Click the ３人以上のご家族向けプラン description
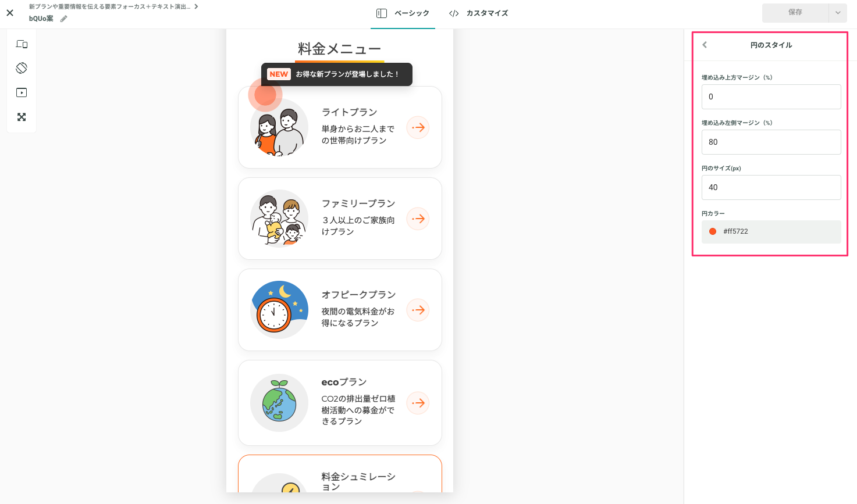The width and height of the screenshot is (857, 504). (358, 226)
